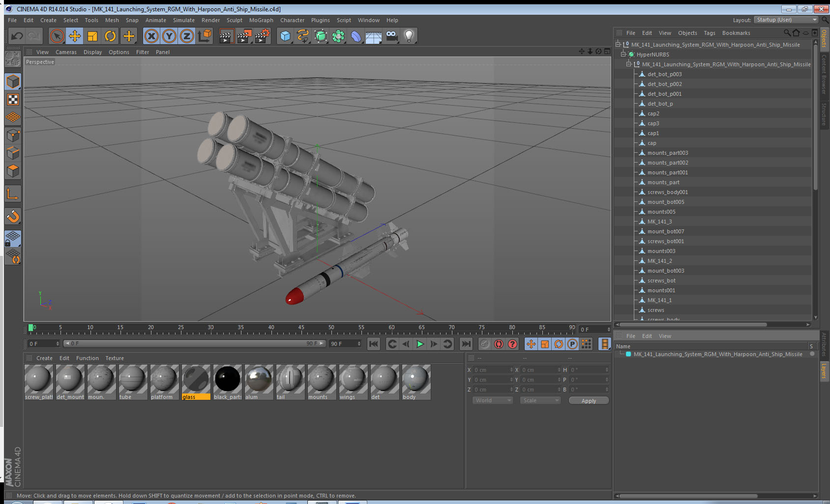Click the timeline preview range slider

(195, 343)
